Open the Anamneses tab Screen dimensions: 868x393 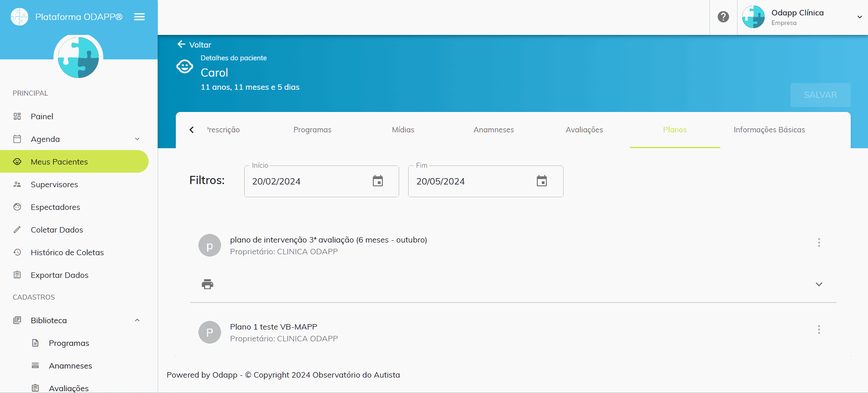click(494, 130)
